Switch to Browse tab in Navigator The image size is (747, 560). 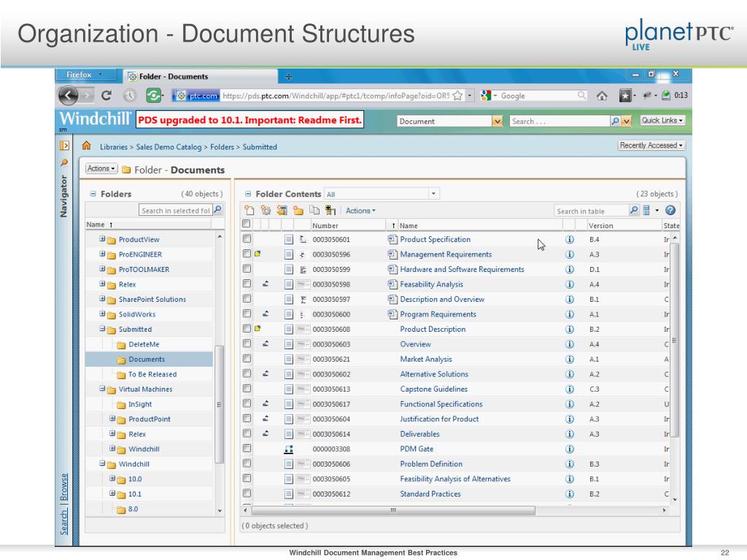[x=64, y=487]
